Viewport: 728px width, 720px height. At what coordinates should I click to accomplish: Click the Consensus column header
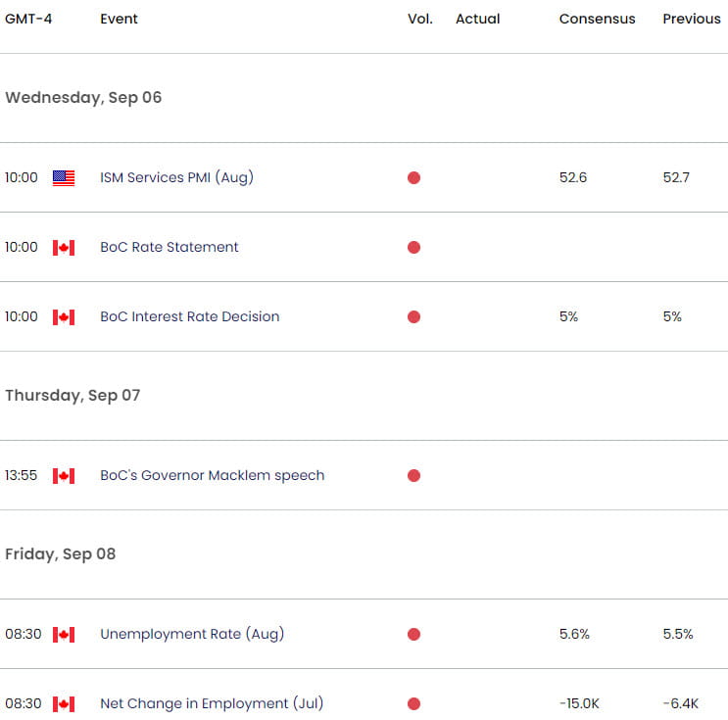click(x=597, y=19)
